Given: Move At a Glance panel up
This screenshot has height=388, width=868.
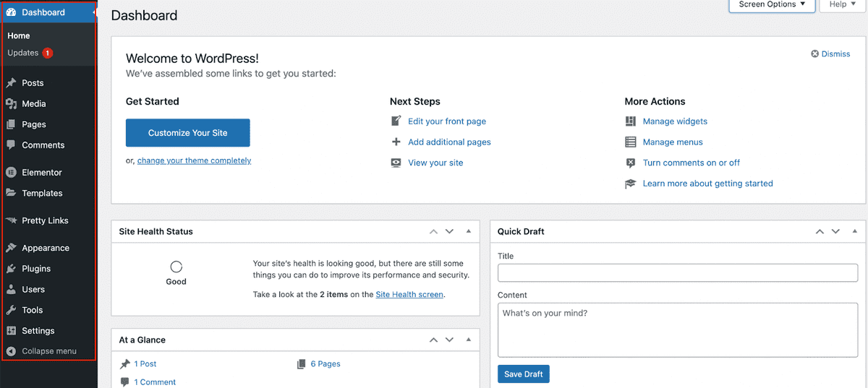Looking at the screenshot, I should pyautogui.click(x=433, y=340).
